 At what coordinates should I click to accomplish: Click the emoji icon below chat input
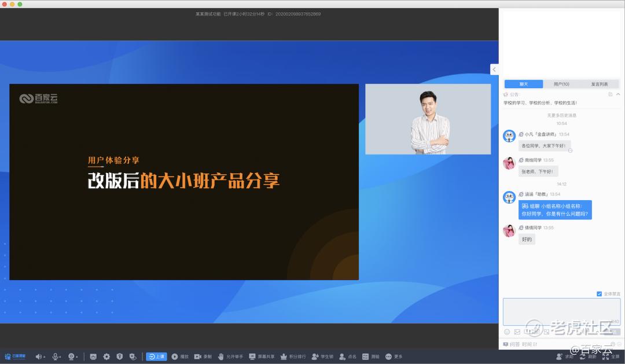[x=507, y=332]
